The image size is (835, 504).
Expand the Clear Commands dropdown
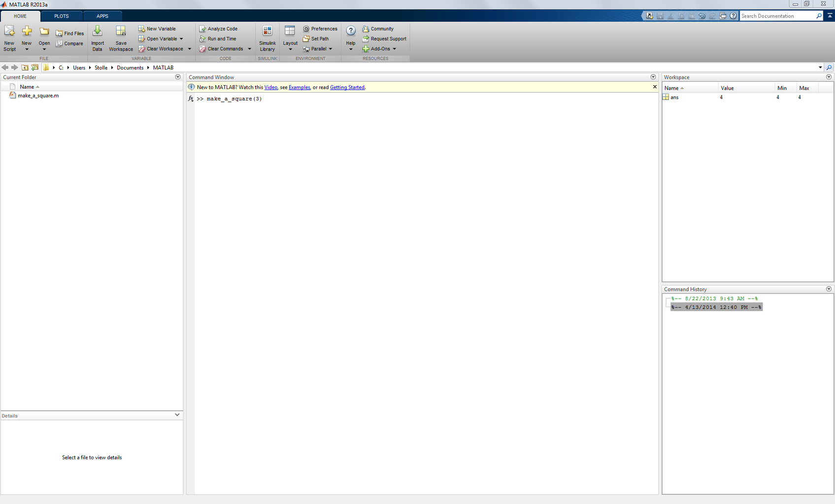[249, 49]
